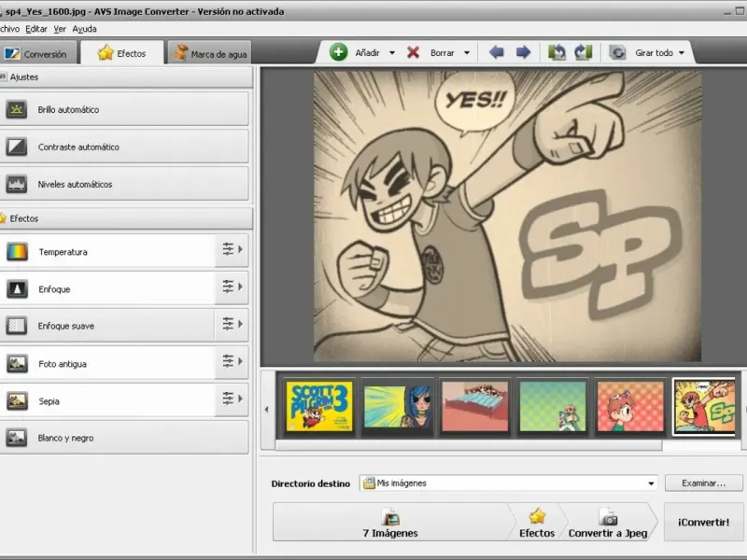Open the Editar menu

point(36,29)
